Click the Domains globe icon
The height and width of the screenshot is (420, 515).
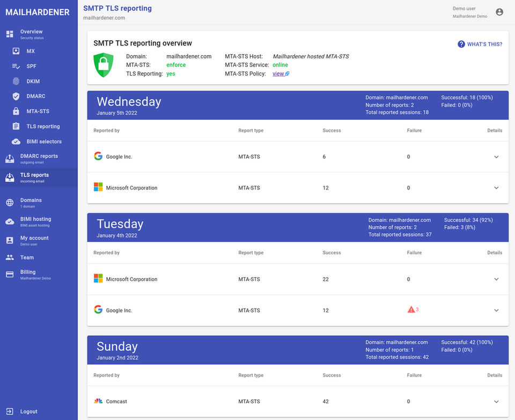coord(10,203)
